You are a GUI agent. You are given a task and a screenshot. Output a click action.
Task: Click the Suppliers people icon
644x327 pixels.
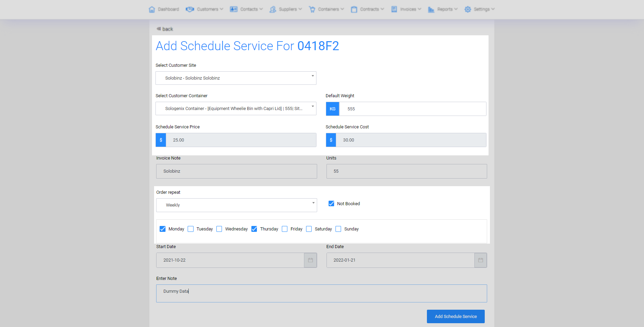coord(273,9)
